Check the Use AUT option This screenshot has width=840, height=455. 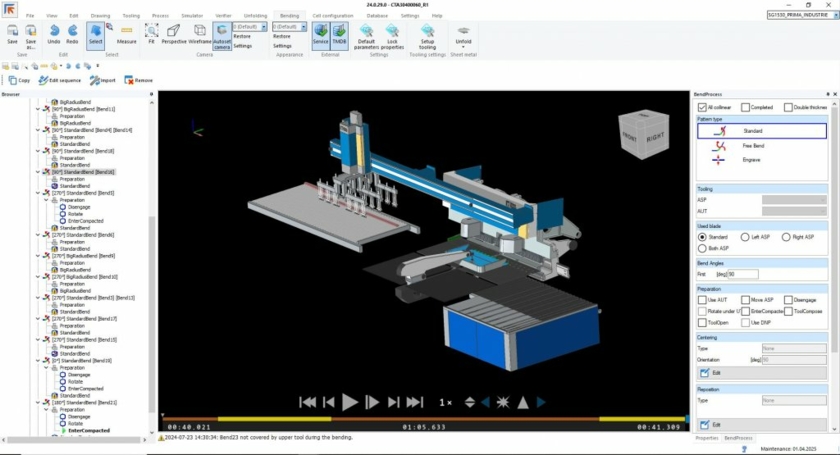click(x=702, y=299)
